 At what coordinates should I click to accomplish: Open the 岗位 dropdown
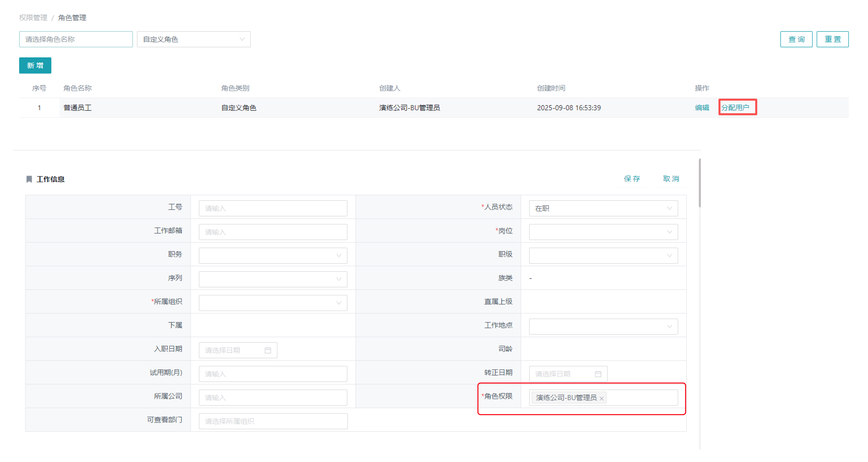[x=603, y=232]
